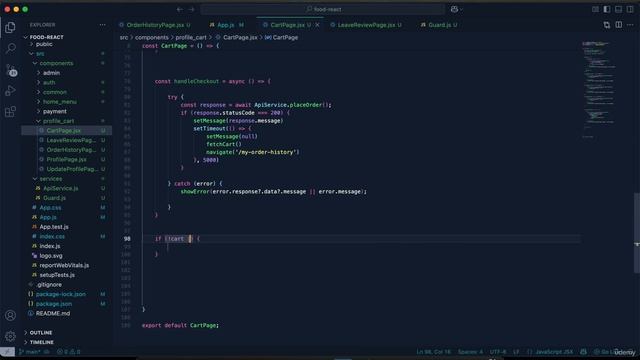Open ProfilePage.jsx in the explorer
The height and width of the screenshot is (360, 640).
(66, 160)
